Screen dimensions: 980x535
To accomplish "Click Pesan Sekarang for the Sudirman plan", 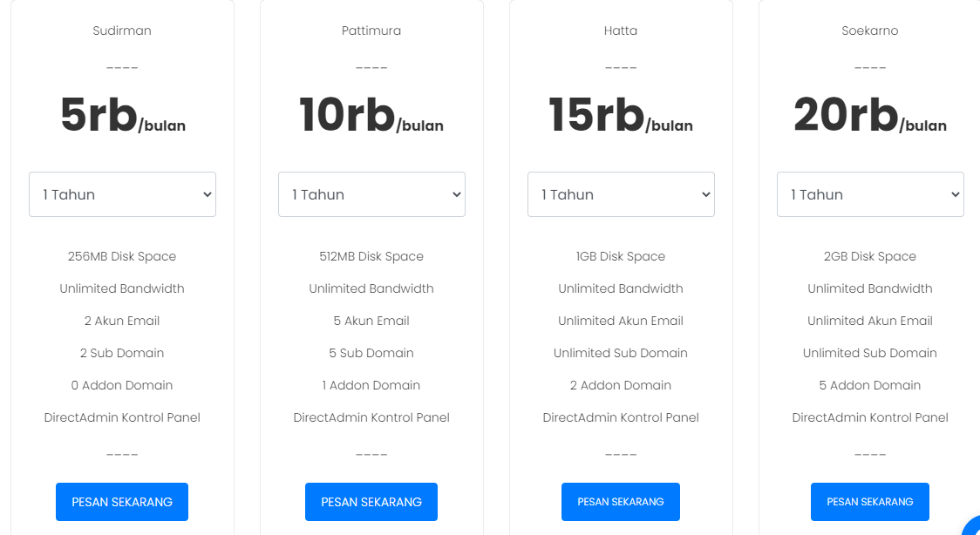I will coord(122,502).
